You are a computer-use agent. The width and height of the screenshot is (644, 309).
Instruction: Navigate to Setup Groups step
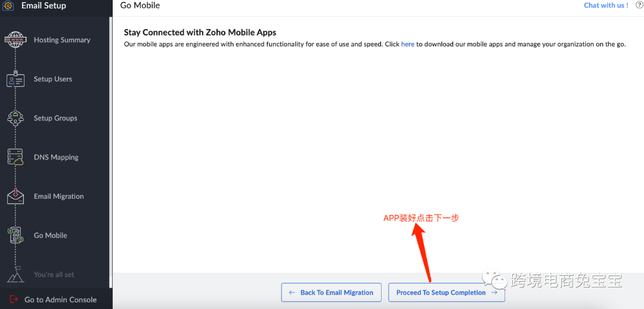(55, 118)
